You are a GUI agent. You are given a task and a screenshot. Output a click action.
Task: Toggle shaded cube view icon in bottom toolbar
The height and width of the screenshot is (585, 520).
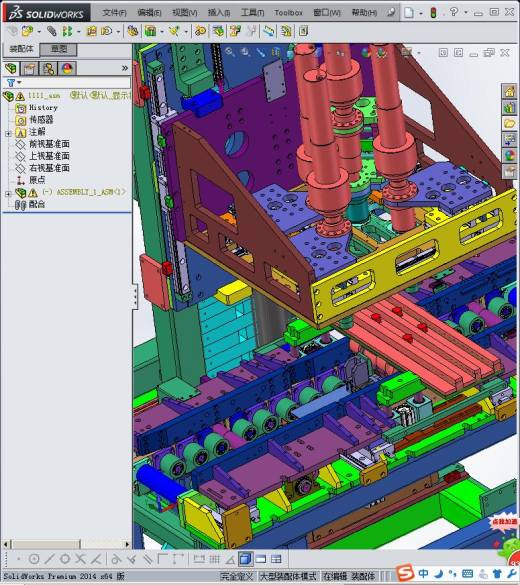(x=245, y=559)
